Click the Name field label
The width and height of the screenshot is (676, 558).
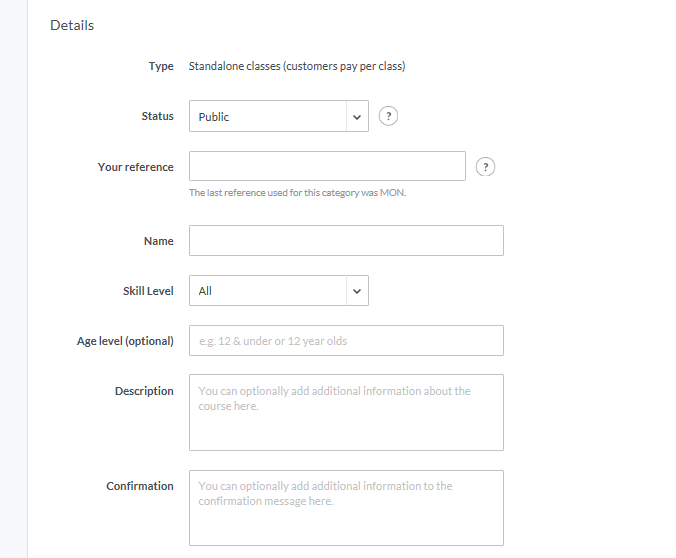(158, 241)
